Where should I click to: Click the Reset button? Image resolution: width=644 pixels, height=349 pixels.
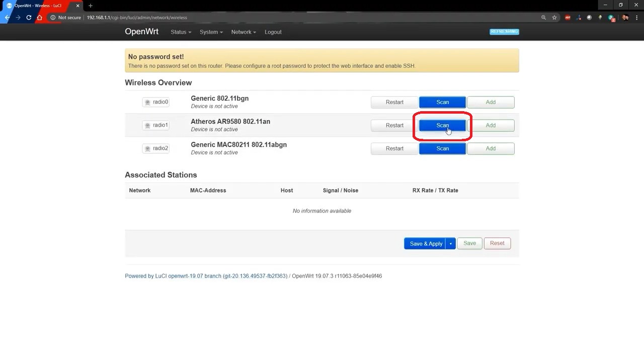[497, 243]
